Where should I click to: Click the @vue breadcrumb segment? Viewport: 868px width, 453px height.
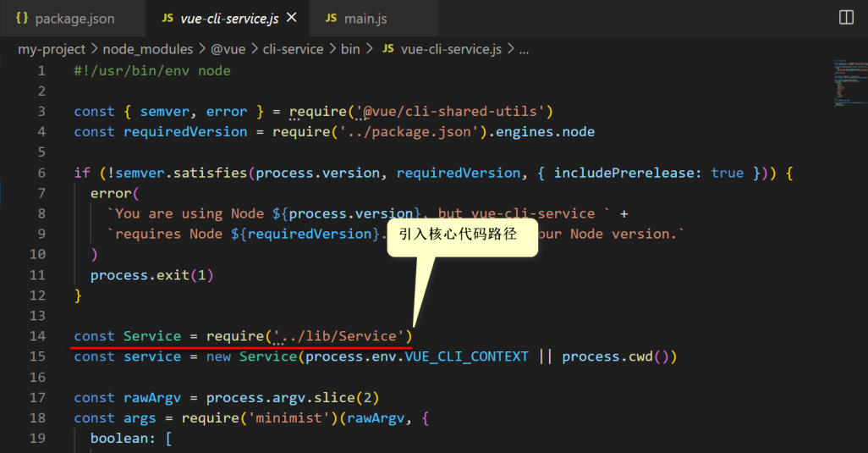click(228, 49)
